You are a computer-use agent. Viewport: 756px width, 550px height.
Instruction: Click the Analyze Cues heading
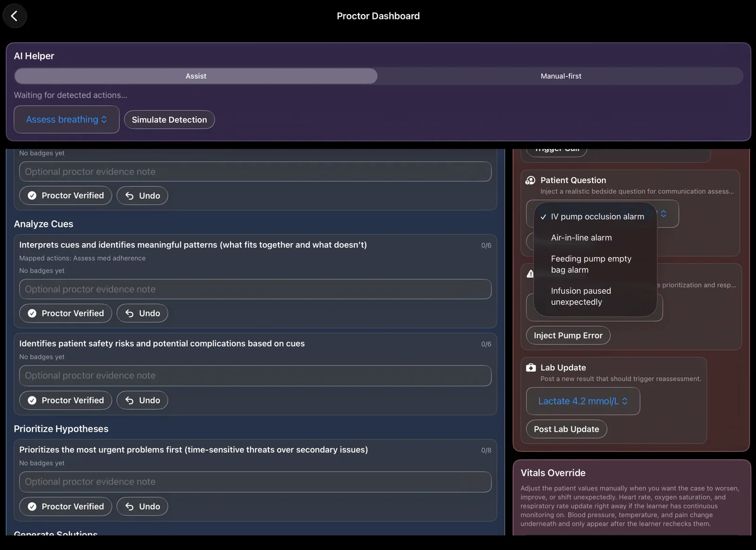coord(43,224)
